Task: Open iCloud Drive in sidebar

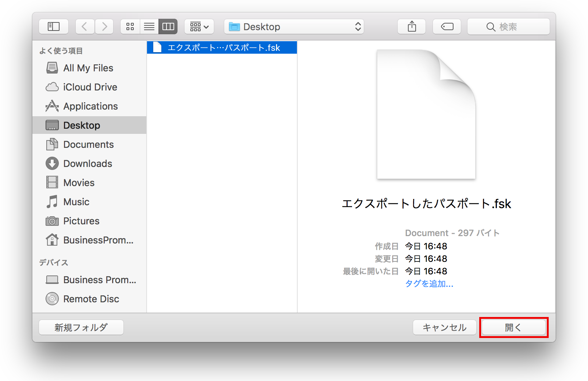Action: (90, 87)
